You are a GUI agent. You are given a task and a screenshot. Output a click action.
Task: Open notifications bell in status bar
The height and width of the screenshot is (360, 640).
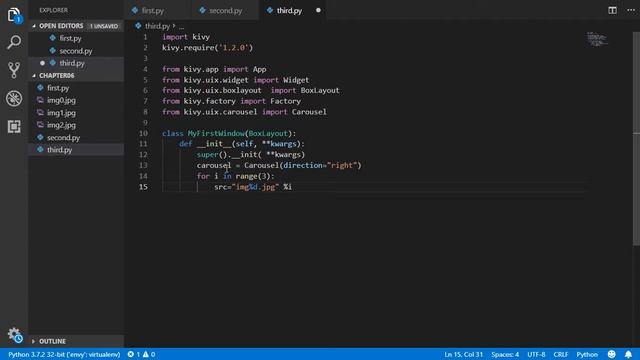click(x=628, y=354)
